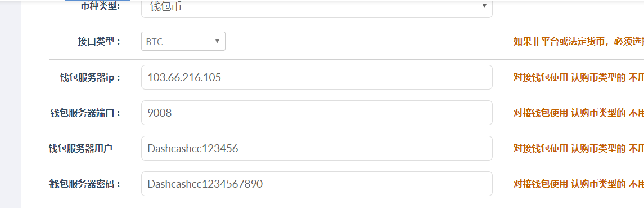Image resolution: width=644 pixels, height=208 pixels.
Task: Select the username field with Dashcashcc123456
Action: coord(317,148)
